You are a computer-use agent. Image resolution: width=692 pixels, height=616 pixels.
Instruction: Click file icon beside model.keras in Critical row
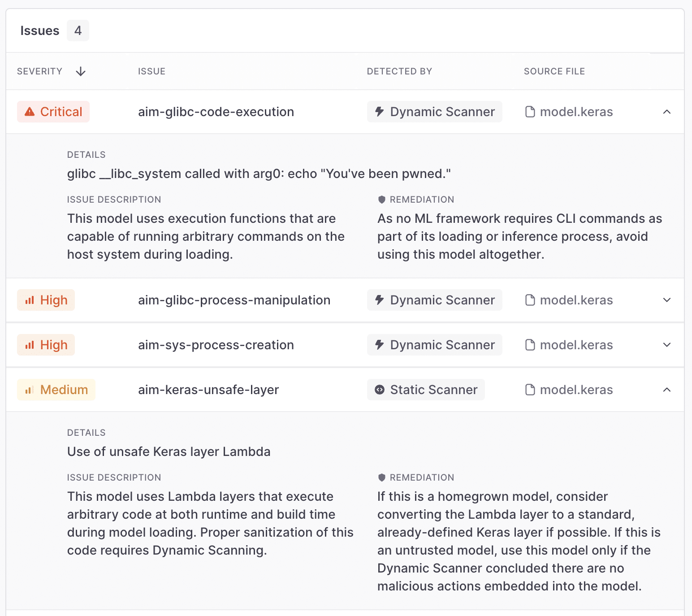[x=530, y=112]
